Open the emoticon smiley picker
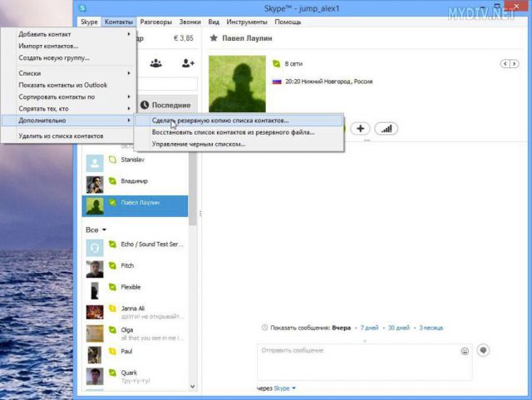Image resolution: width=532 pixels, height=400 pixels. click(465, 351)
